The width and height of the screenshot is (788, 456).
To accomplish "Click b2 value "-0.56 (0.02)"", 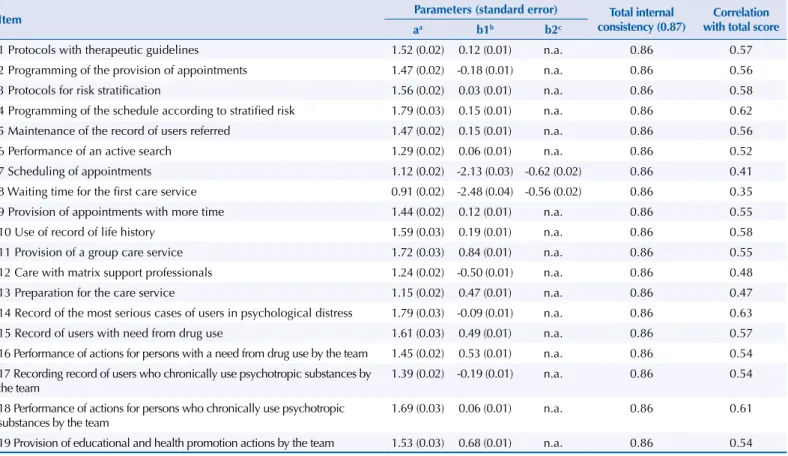I will click(x=553, y=192).
